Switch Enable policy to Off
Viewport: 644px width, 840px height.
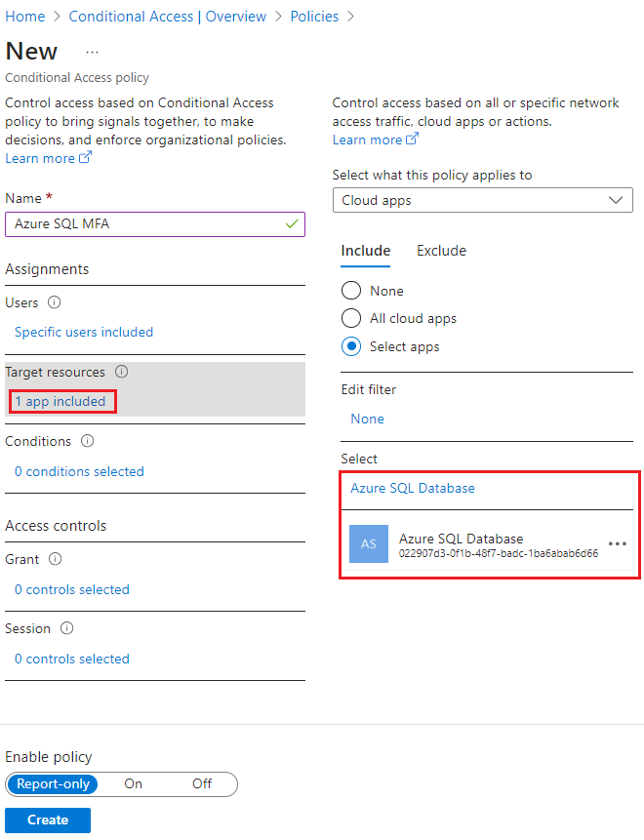click(x=202, y=784)
